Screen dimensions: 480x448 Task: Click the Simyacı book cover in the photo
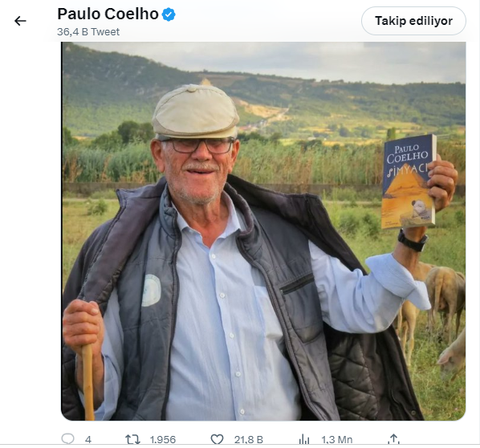pyautogui.click(x=409, y=181)
